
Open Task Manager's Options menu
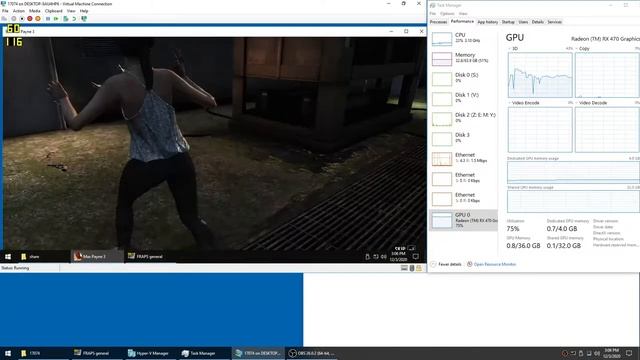click(447, 13)
